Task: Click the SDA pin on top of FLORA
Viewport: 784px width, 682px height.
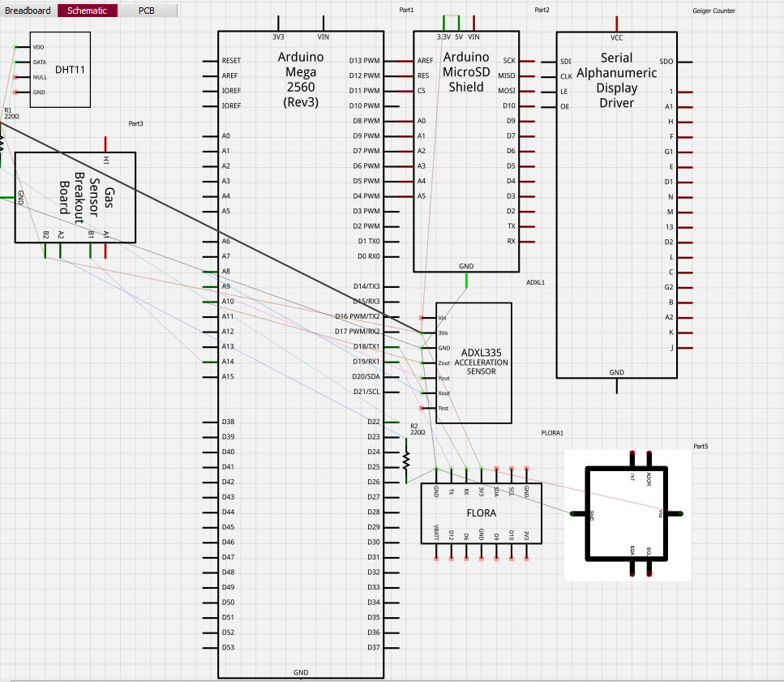Action: (496, 475)
